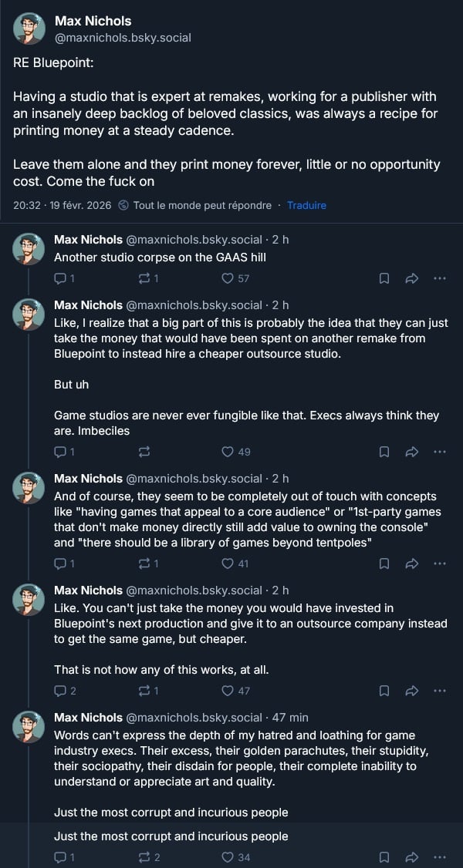The width and height of the screenshot is (463, 868).
Task: Like the "library of games beyond tentpoles" reply
Action: tap(228, 564)
